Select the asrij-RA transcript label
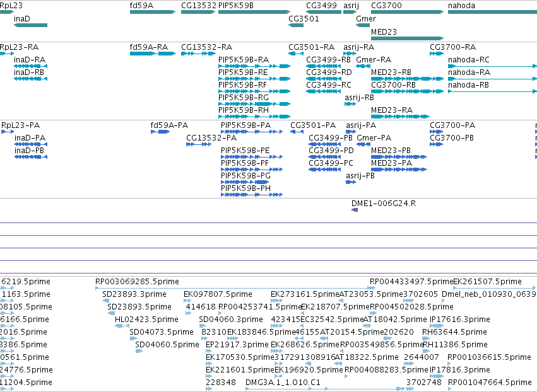Screen dimensions: 537x392 [x=358, y=47]
